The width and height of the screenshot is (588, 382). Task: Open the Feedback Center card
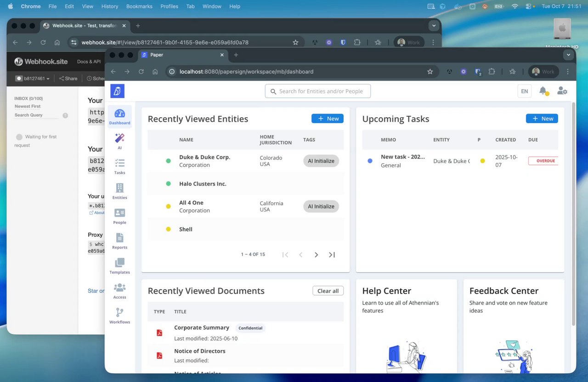pos(514,326)
